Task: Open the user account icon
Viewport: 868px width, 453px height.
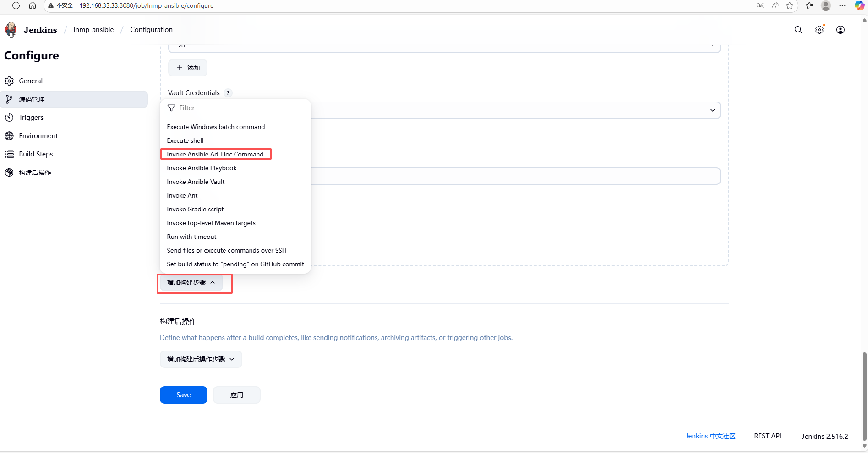Action: click(x=841, y=30)
